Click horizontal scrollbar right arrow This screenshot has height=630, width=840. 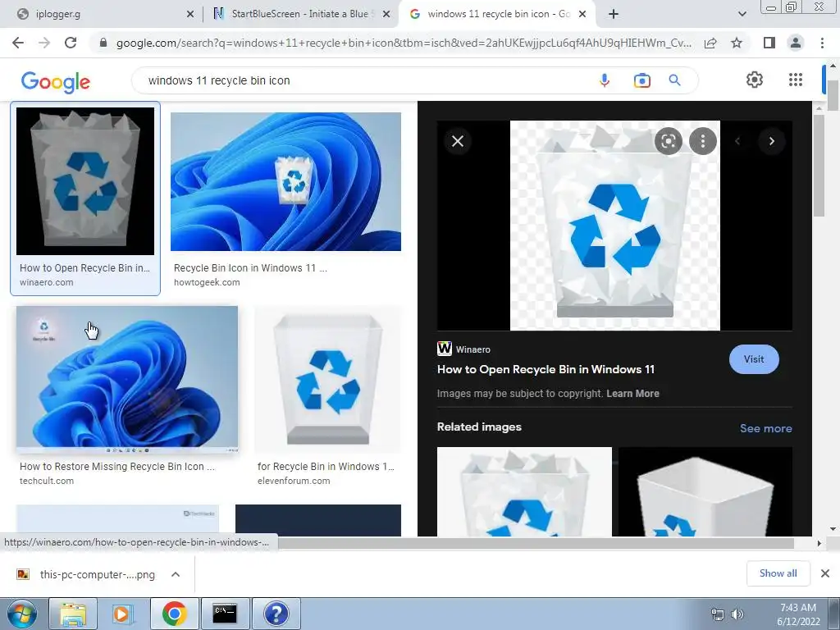click(x=819, y=543)
